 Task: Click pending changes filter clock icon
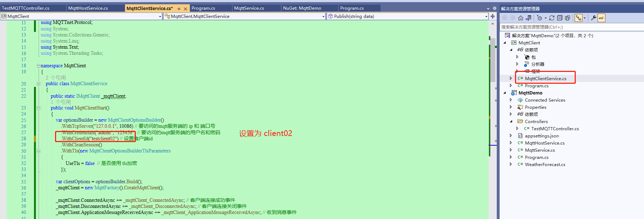(540, 18)
